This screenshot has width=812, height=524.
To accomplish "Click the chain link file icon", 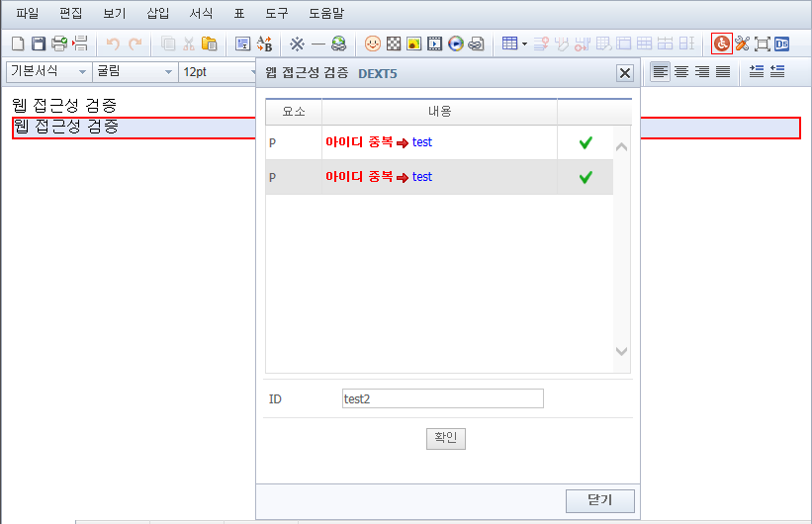I will click(x=476, y=44).
